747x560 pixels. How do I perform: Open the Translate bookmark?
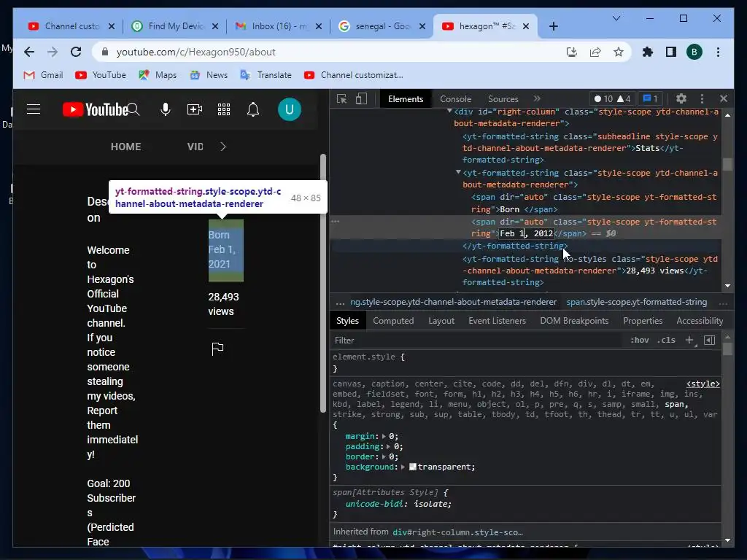266,75
